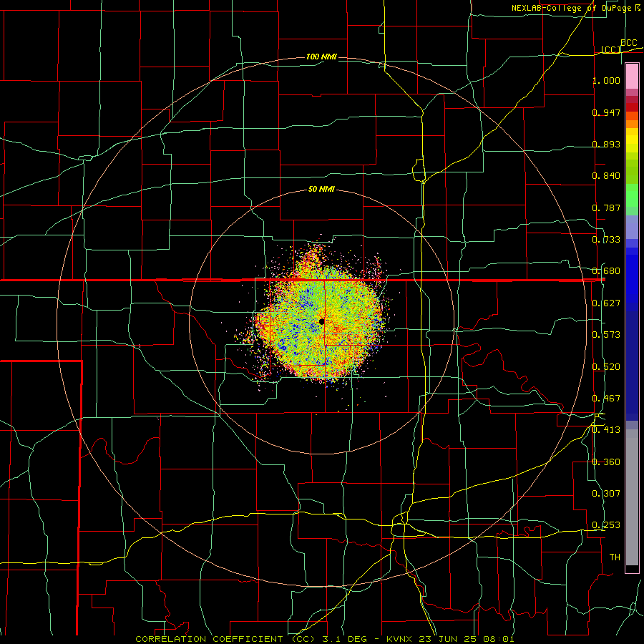The height and width of the screenshot is (644, 644).
Task: Click the 0.573 scale value
Action: point(606,335)
